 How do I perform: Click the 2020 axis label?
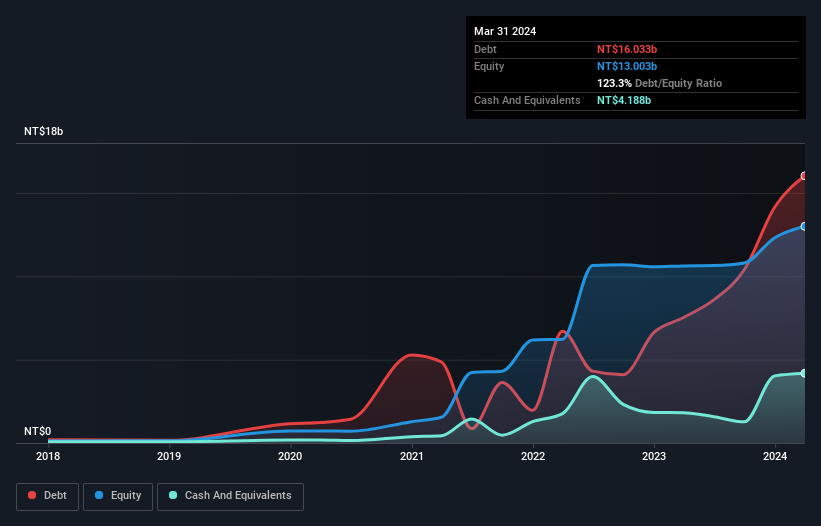point(290,456)
